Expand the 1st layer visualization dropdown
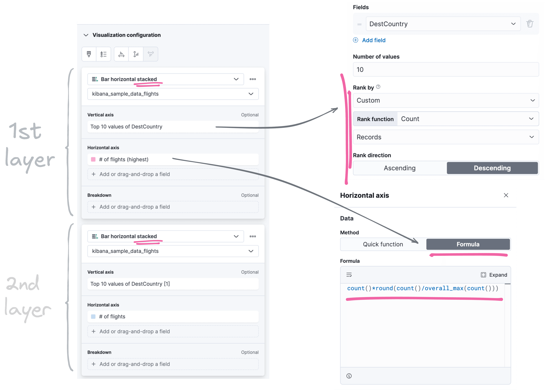The height and width of the screenshot is (392, 547). (x=236, y=79)
